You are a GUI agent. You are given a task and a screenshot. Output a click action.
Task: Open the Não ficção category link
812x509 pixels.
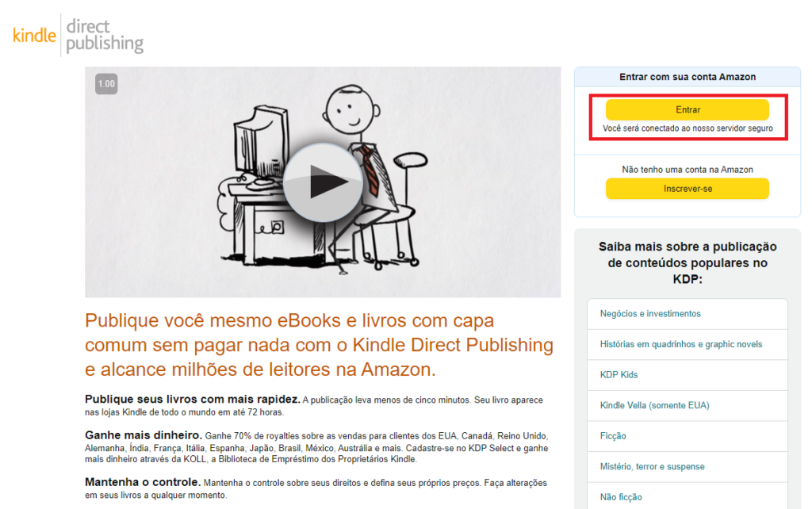click(621, 497)
